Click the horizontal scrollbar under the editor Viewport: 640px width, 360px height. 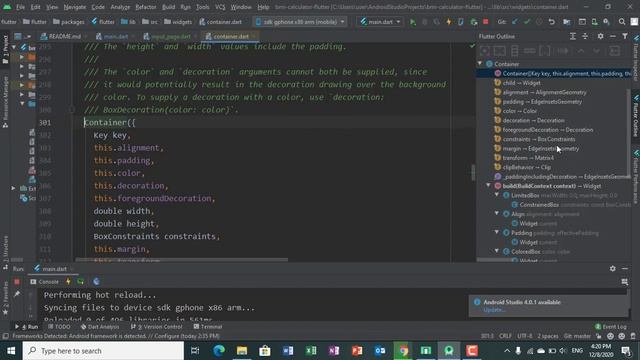(182, 260)
